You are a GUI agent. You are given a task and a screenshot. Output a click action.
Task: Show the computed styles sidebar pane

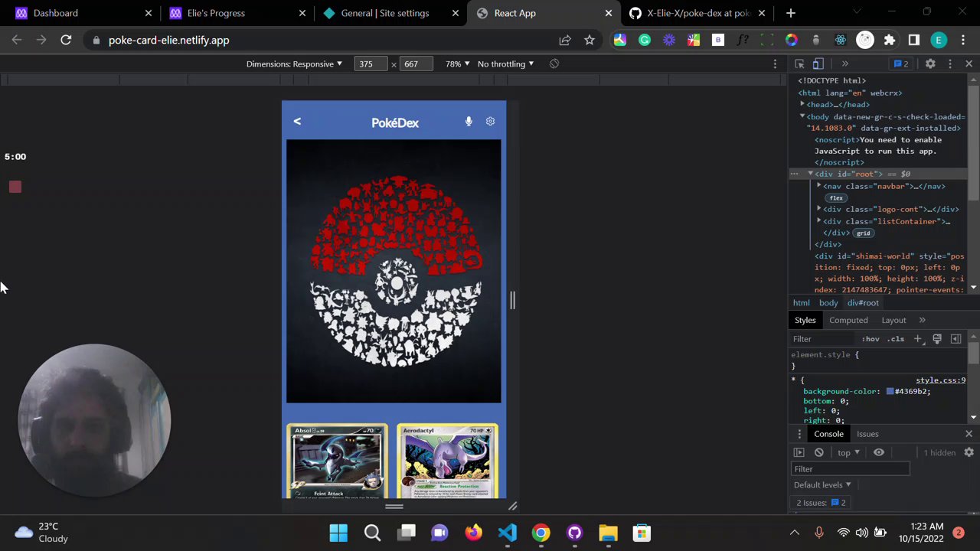coord(955,338)
